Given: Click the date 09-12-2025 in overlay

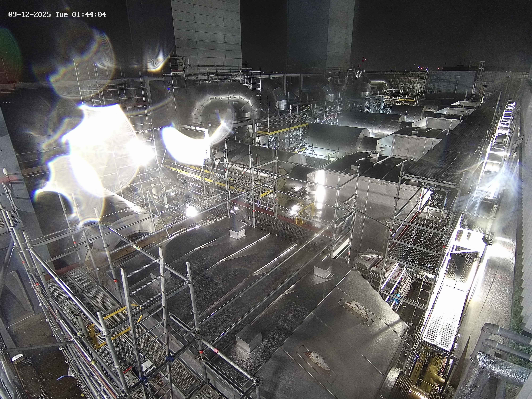Looking at the screenshot, I should [x=29, y=14].
